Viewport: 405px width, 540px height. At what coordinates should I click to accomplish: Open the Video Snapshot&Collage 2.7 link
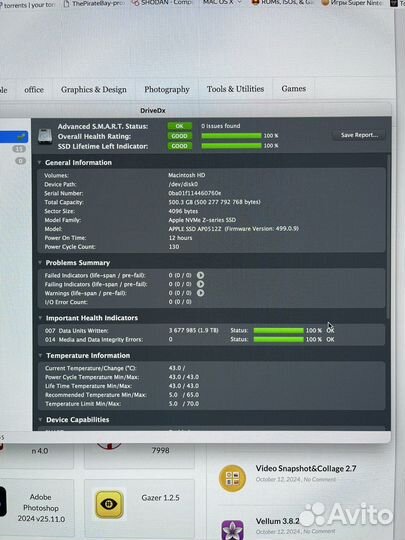click(306, 468)
